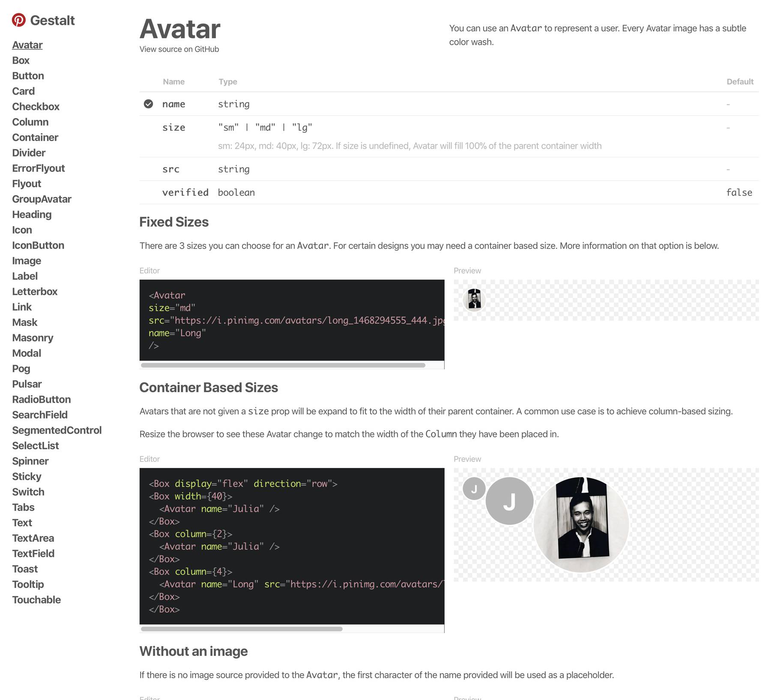Viewport: 771px width, 700px height.
Task: Open the View source on GitHub link
Action: click(179, 49)
